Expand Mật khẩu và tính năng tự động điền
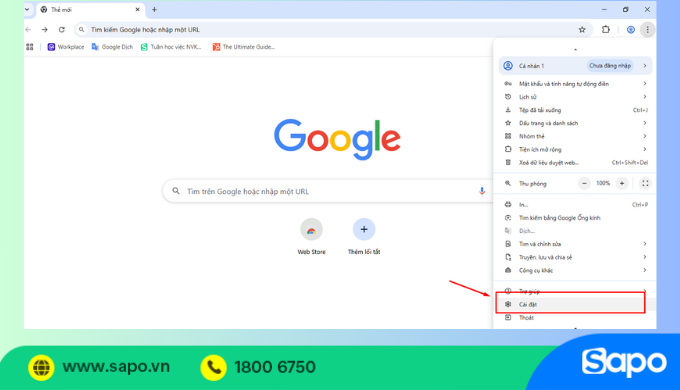 click(575, 84)
